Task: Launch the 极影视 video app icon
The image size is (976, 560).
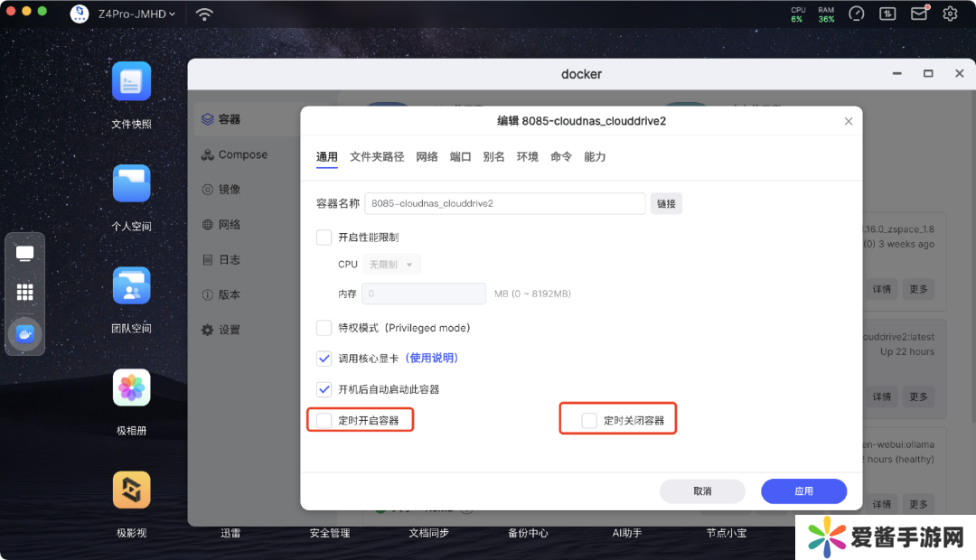Action: click(x=131, y=490)
